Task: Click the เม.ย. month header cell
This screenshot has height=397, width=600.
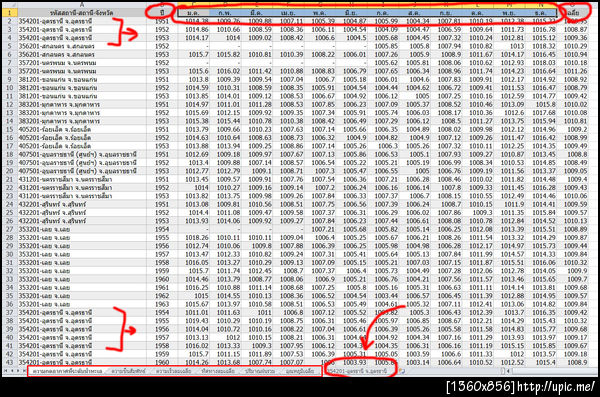Action: [288, 13]
